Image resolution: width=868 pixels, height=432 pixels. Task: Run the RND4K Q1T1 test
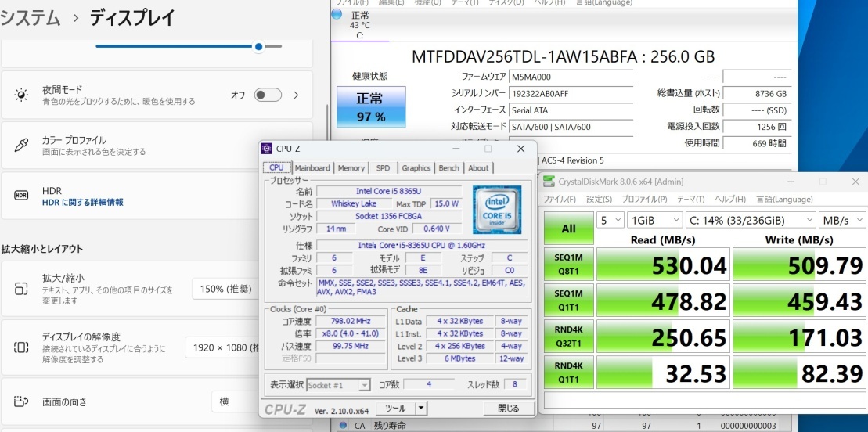coord(568,373)
